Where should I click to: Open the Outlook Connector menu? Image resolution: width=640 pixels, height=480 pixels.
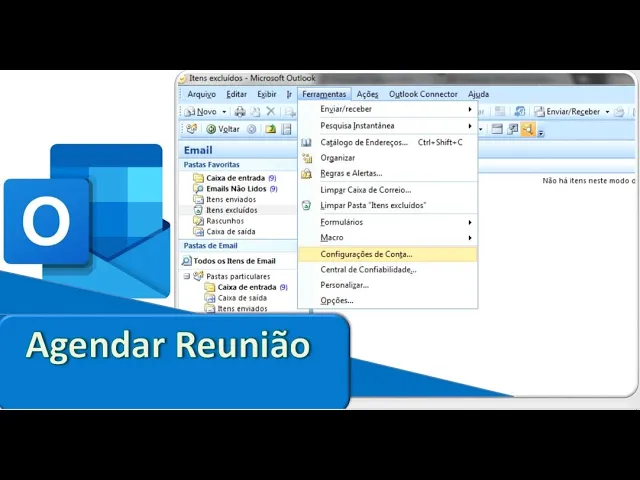423,94
